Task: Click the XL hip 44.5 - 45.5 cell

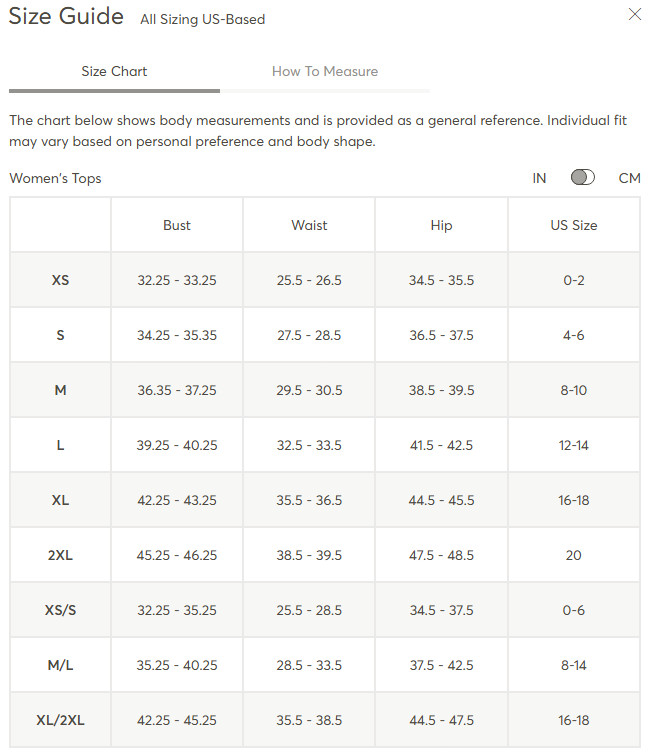Action: (x=441, y=500)
